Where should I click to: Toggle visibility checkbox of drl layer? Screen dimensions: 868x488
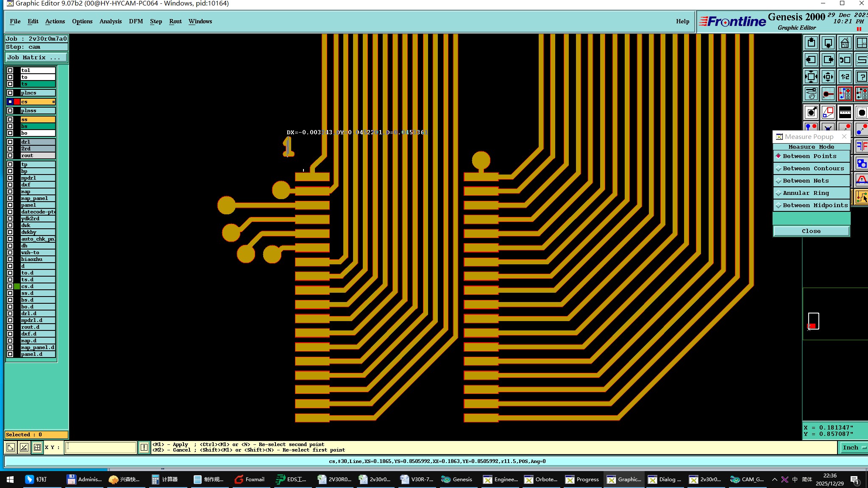(10, 142)
